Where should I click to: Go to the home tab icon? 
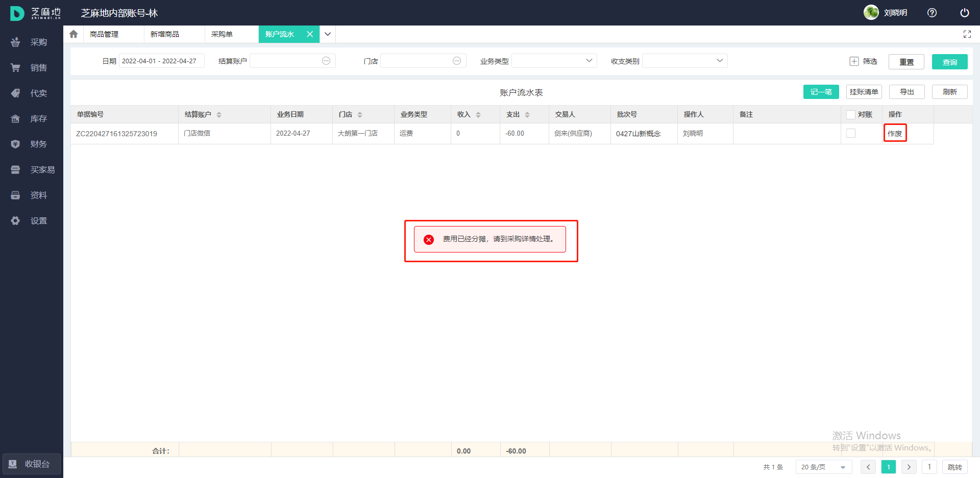(x=73, y=34)
